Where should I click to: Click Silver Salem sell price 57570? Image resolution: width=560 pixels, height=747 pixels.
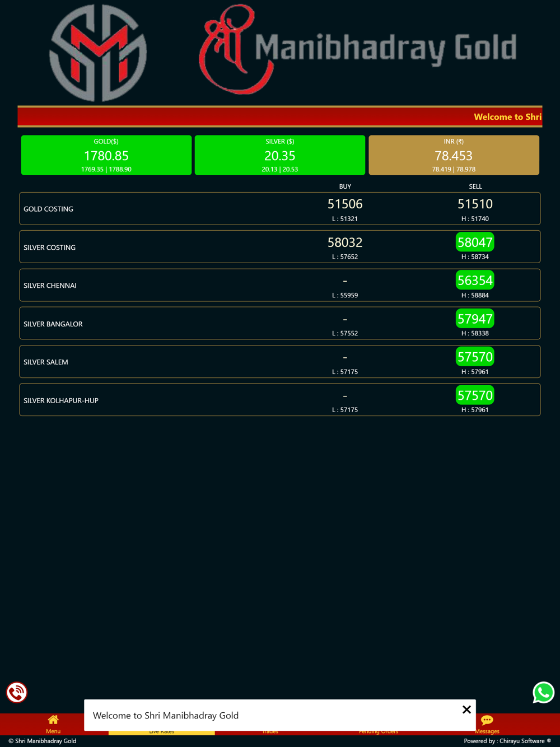pos(475,357)
